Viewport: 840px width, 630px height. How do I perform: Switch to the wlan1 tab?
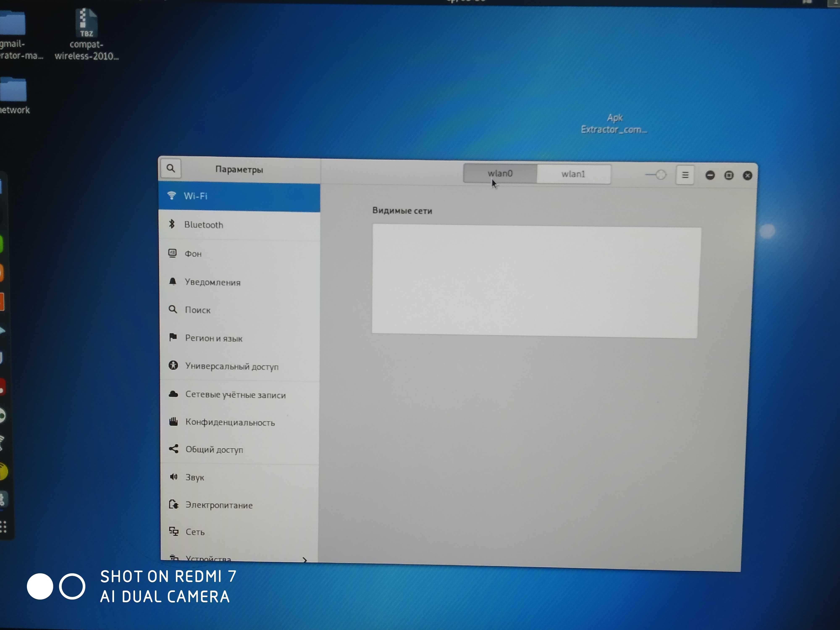coord(571,173)
